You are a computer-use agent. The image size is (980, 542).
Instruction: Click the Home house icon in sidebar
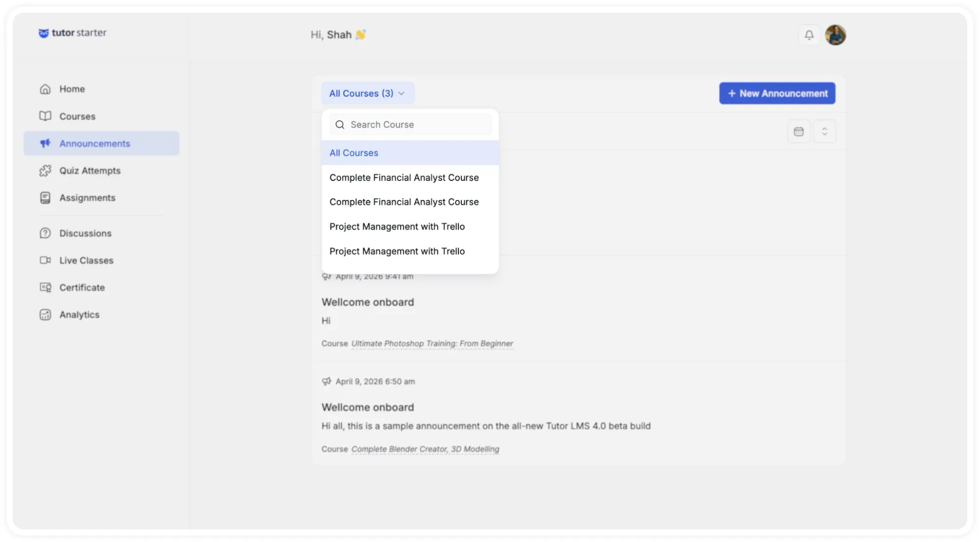tap(45, 89)
